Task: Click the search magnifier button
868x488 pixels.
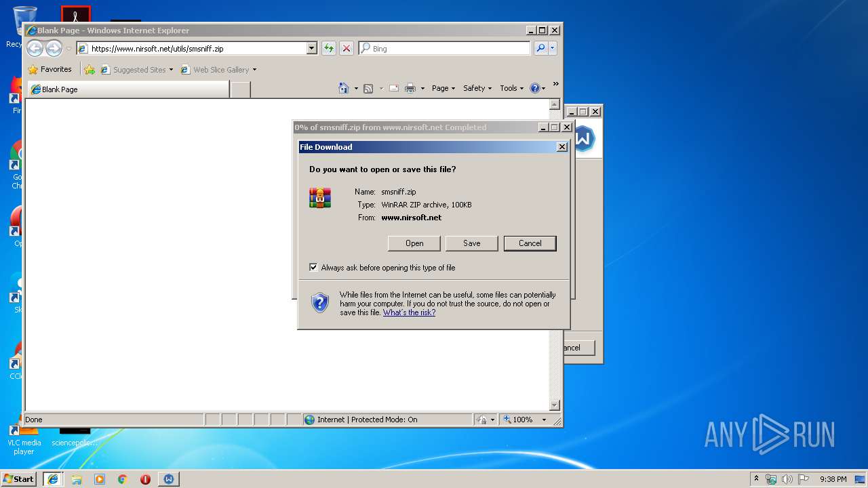Action: point(540,48)
